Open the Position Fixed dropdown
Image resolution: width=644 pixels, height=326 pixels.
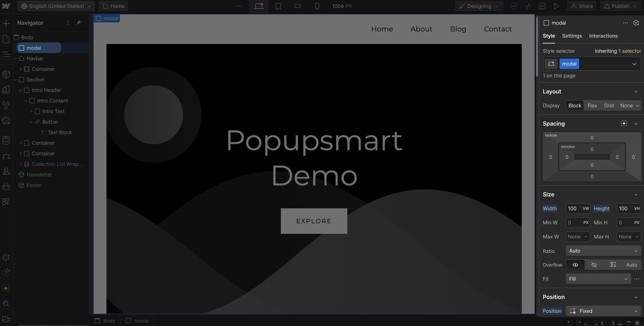tap(603, 311)
